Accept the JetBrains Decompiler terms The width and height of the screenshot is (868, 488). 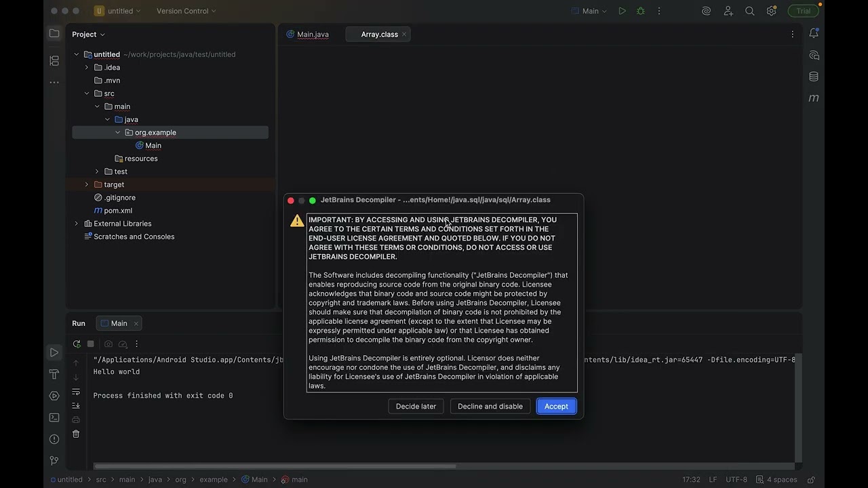[x=556, y=406]
